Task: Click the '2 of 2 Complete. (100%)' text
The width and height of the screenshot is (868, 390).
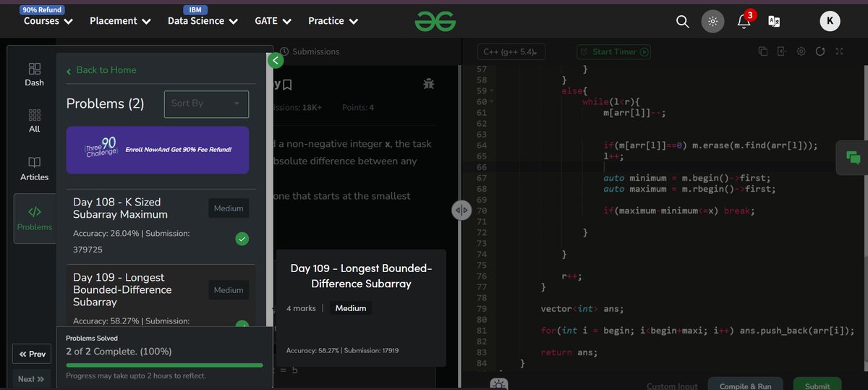Action: pyautogui.click(x=119, y=352)
